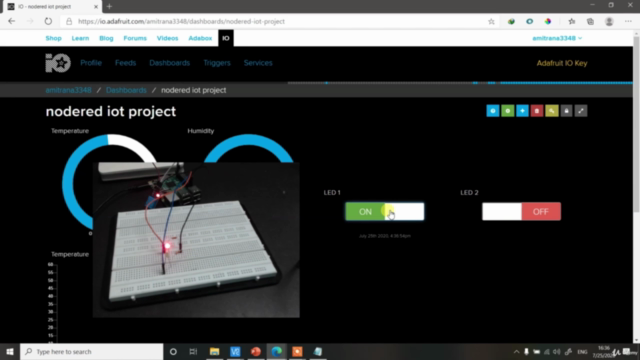
Task: Click the gray lock icon button
Action: (566, 111)
